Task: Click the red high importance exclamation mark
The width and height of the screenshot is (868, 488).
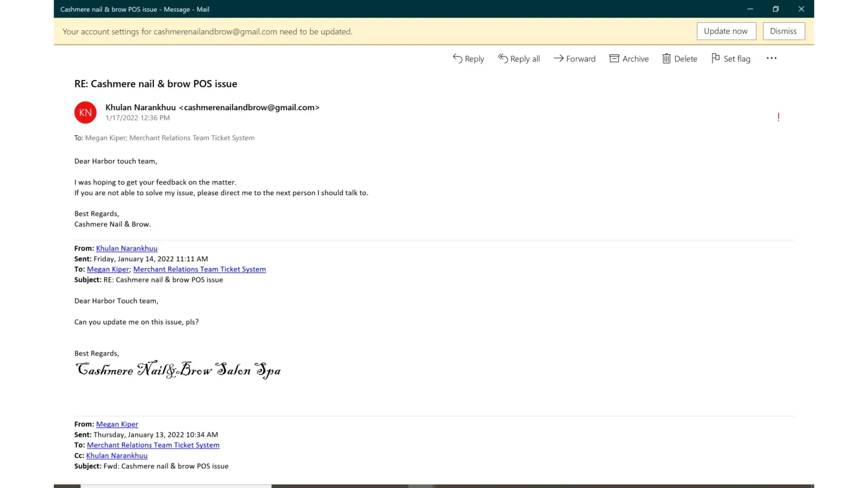Action: (x=778, y=117)
